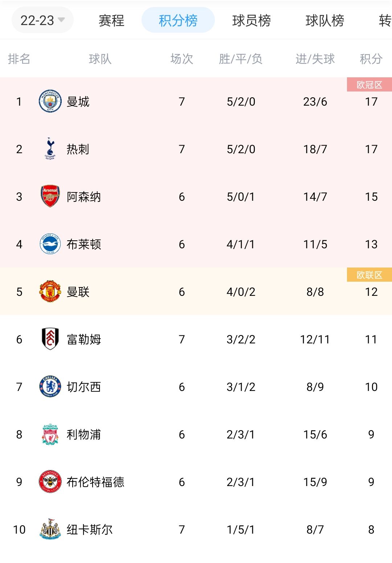
Task: Tap the Arsenal club badge
Action: point(50,196)
